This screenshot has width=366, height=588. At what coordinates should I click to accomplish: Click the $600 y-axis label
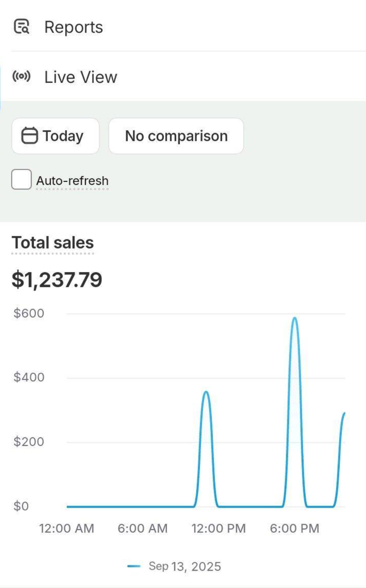[x=29, y=313]
